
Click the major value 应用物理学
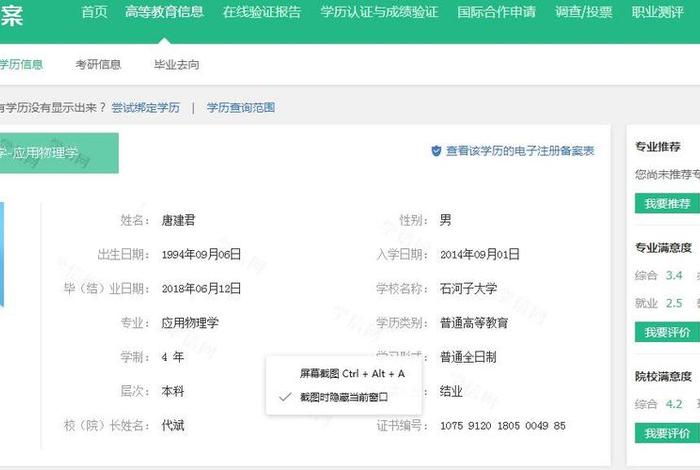point(190,323)
